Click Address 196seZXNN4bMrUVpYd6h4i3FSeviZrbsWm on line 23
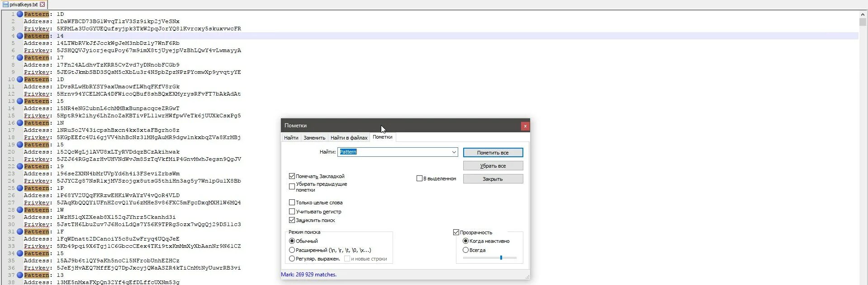The image size is (868, 285). pyautogui.click(x=118, y=174)
